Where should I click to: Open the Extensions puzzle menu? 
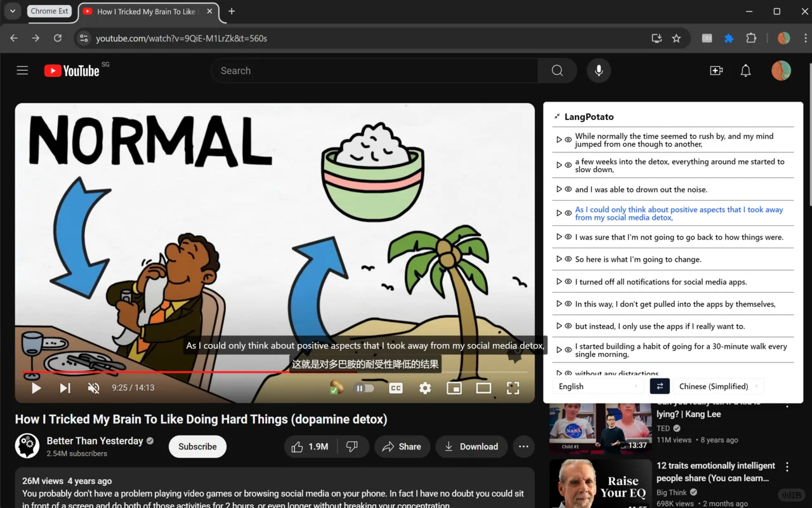tap(751, 38)
